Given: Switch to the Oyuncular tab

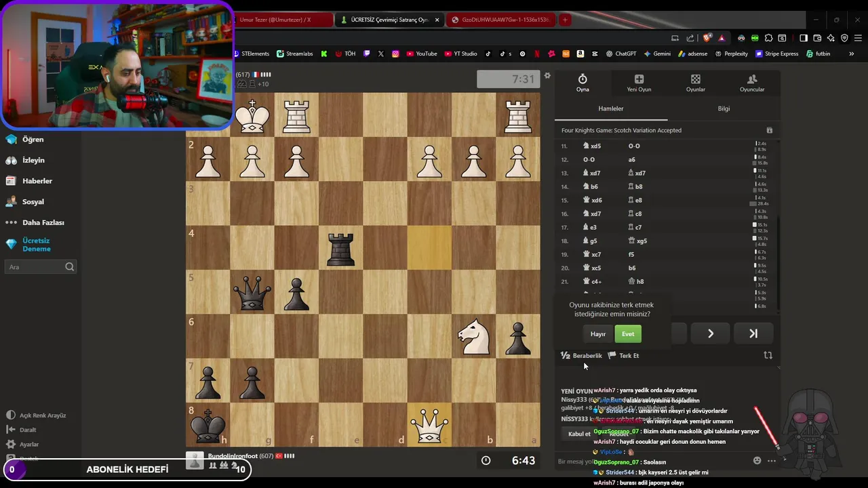Looking at the screenshot, I should tap(752, 83).
